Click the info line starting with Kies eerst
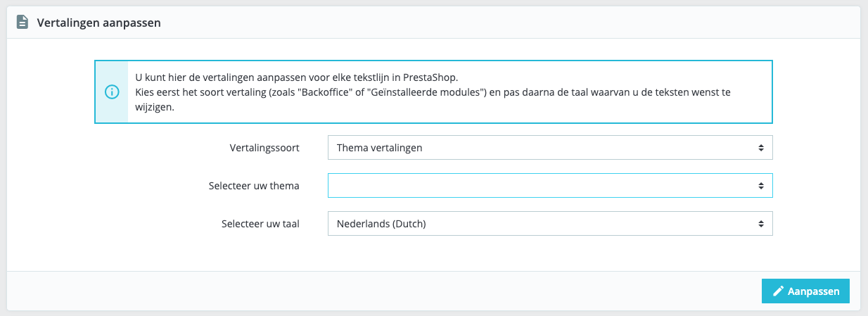Image resolution: width=868 pixels, height=316 pixels. coord(442,100)
